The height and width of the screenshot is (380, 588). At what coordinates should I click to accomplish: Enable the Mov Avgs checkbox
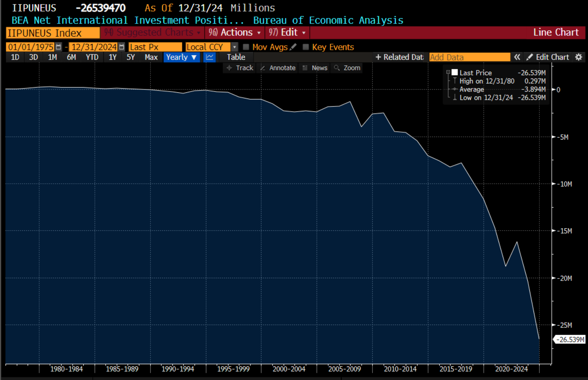click(x=246, y=47)
